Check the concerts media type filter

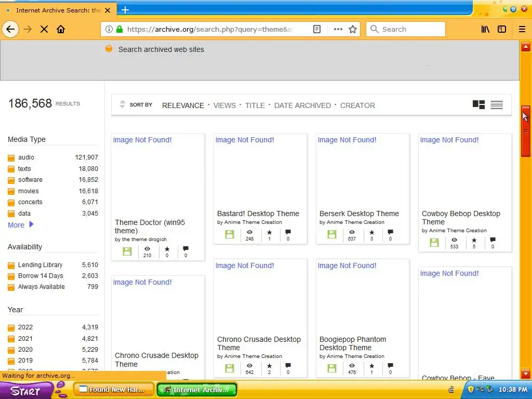click(x=11, y=203)
